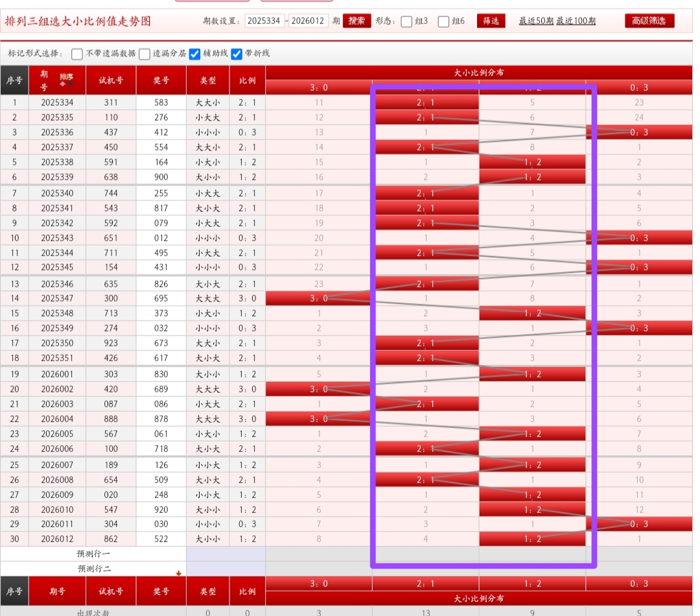Image resolution: width=700 pixels, height=616 pixels.
Task: Click the 2:1 cell in 预测行一
Action: tap(426, 554)
